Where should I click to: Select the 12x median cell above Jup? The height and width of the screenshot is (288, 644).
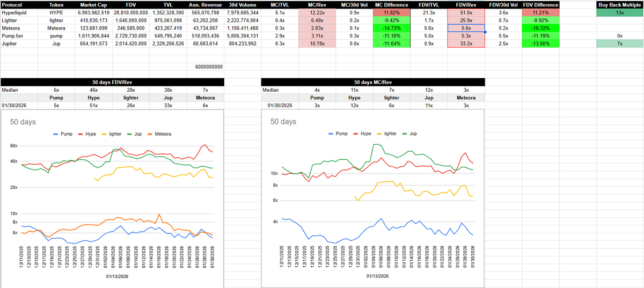[x=428, y=91]
